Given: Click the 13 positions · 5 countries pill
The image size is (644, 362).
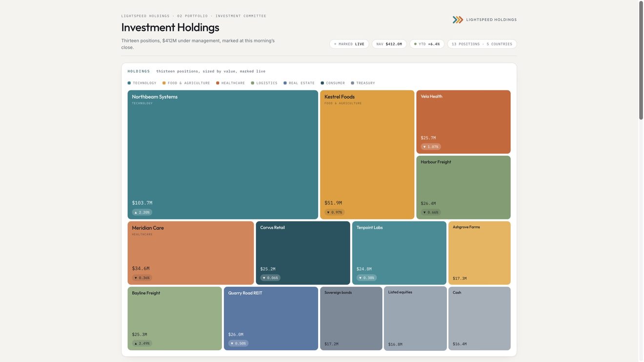Looking at the screenshot, I should click(x=482, y=44).
